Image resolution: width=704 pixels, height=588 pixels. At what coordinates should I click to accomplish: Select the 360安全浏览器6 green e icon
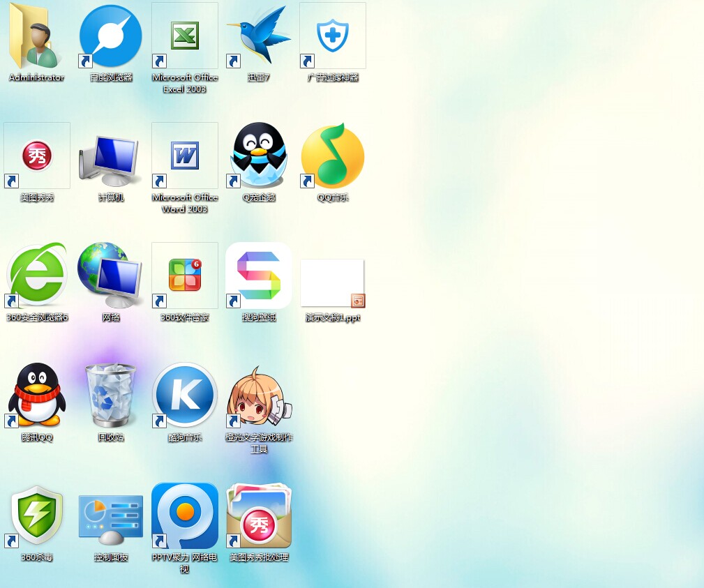[x=37, y=276]
